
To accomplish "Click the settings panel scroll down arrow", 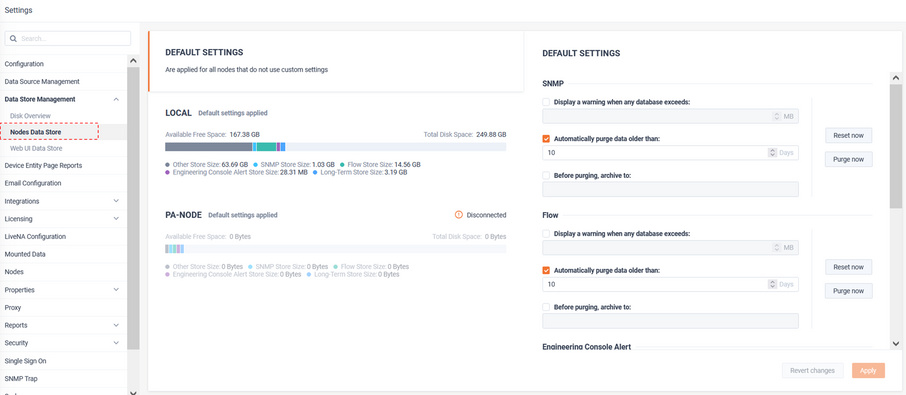I will (x=896, y=344).
